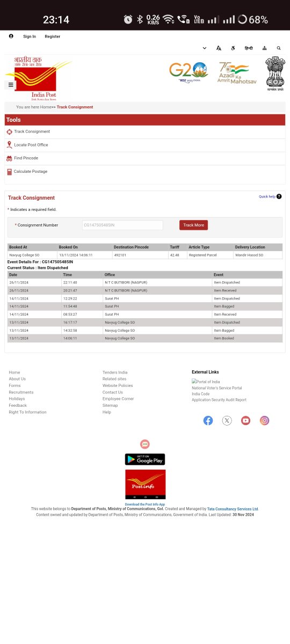This screenshot has height=644, width=290.
Task: Open the Recruitments footer link
Action: pos(21,392)
